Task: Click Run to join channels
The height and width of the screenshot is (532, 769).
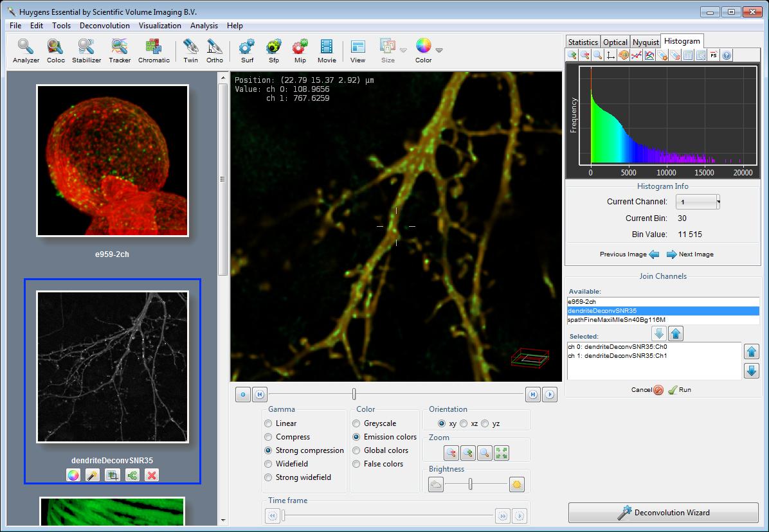Action: [x=680, y=390]
